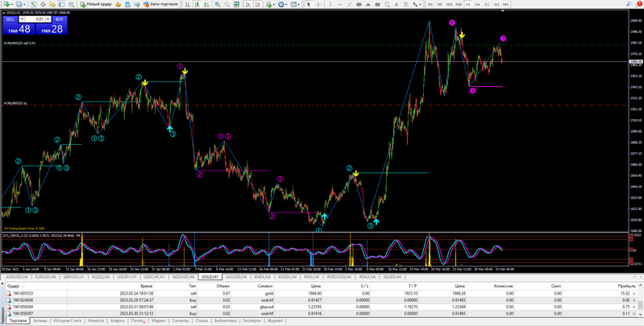Close the terminal panel with x button
Image resolution: width=644 pixels, height=326 pixels.
click(x=2, y=286)
